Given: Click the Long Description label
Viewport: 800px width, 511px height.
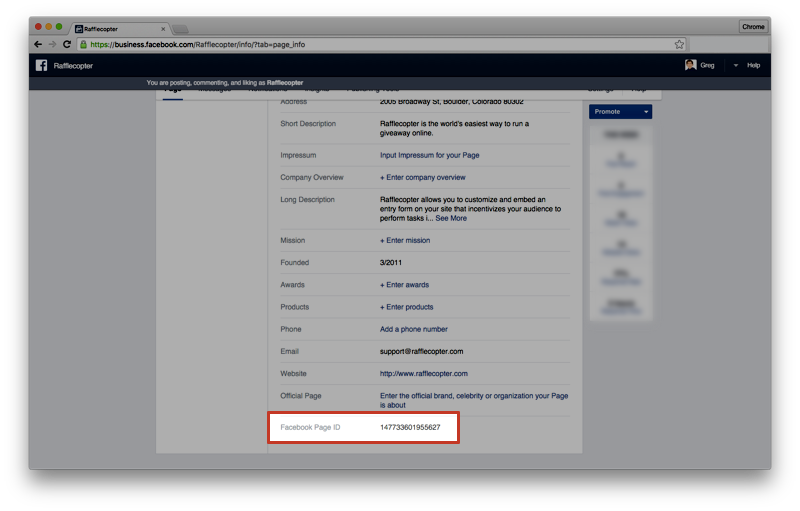Looking at the screenshot, I should [x=307, y=200].
